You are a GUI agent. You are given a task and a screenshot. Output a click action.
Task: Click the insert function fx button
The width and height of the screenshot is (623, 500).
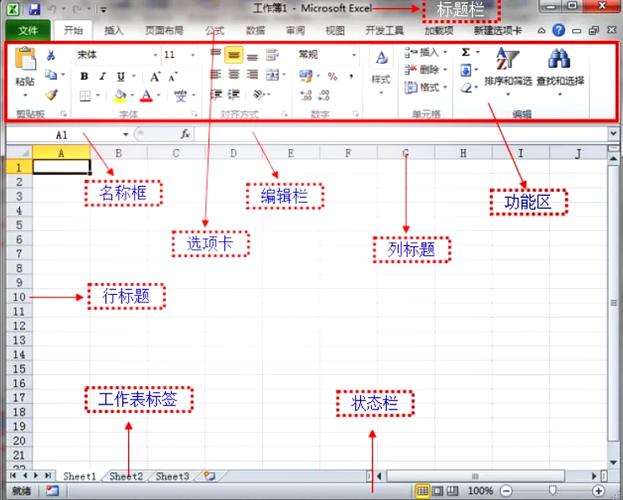pos(185,134)
